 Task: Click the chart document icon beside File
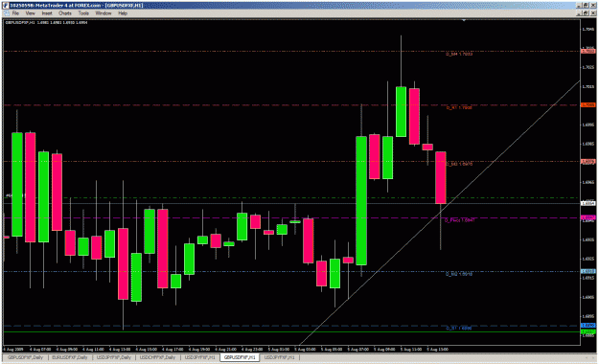click(6, 13)
